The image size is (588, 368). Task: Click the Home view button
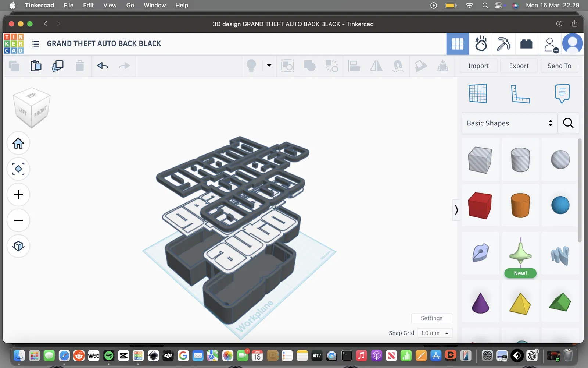(18, 143)
